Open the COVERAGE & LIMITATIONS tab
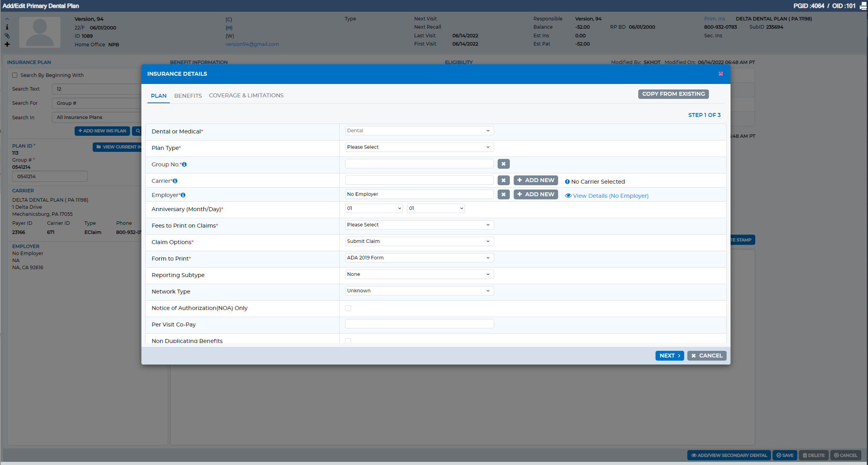The width and height of the screenshot is (868, 465). click(x=246, y=95)
